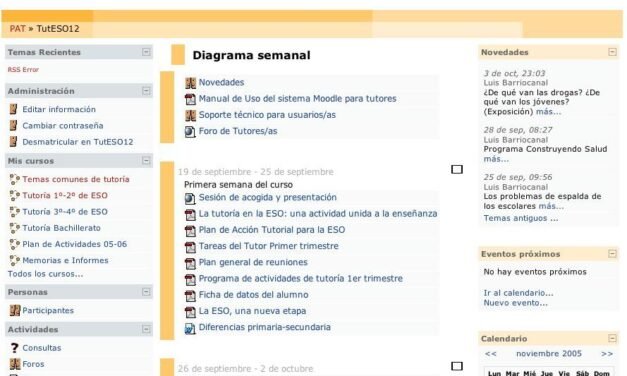
Task: Click PDF icon beside Ficha de datos del alumno
Action: pyautogui.click(x=190, y=295)
